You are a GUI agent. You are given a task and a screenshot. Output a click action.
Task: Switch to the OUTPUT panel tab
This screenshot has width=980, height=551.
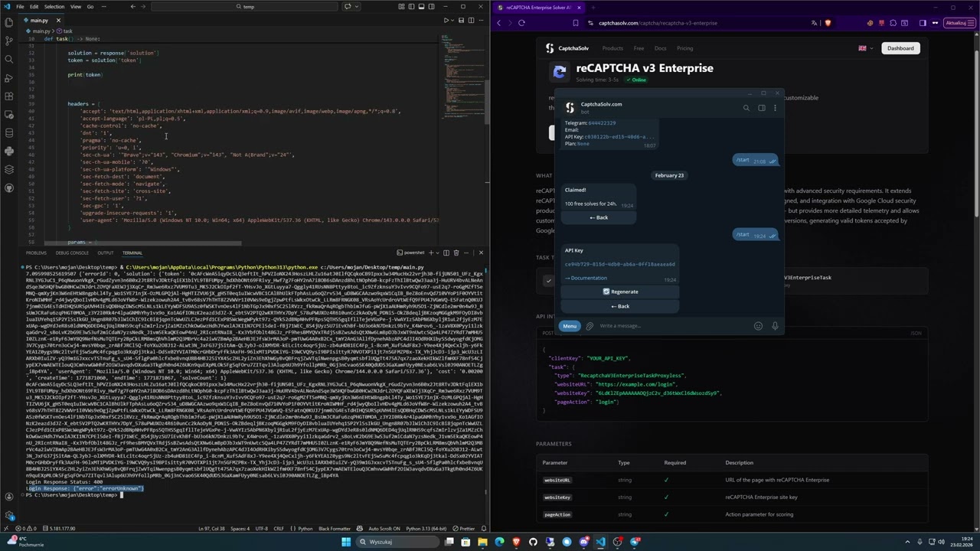tap(106, 253)
